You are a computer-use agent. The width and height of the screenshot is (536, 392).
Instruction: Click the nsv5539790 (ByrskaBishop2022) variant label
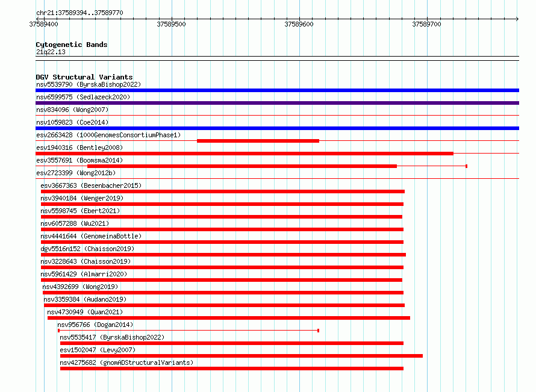coord(89,84)
